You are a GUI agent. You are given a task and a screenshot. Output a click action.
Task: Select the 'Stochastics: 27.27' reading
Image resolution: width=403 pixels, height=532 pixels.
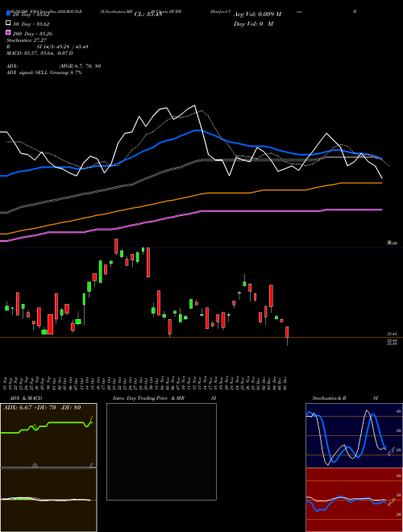point(27,40)
